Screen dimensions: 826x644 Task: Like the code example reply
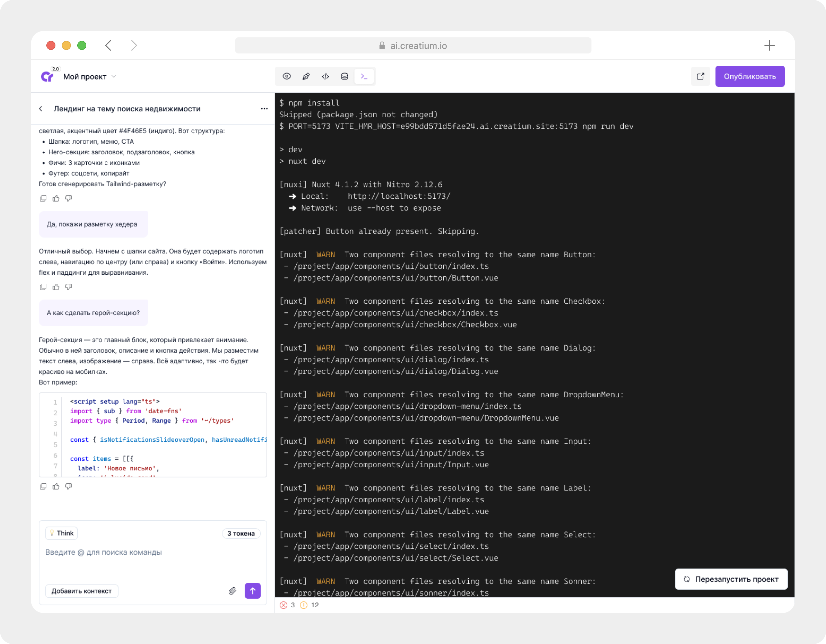point(56,487)
